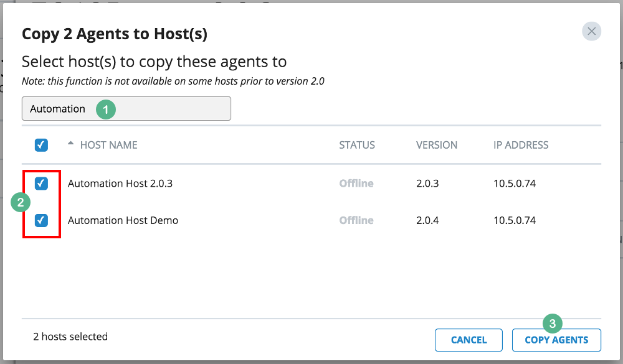Select the Automation Host Demo row name
This screenshot has width=623, height=364.
123,220
